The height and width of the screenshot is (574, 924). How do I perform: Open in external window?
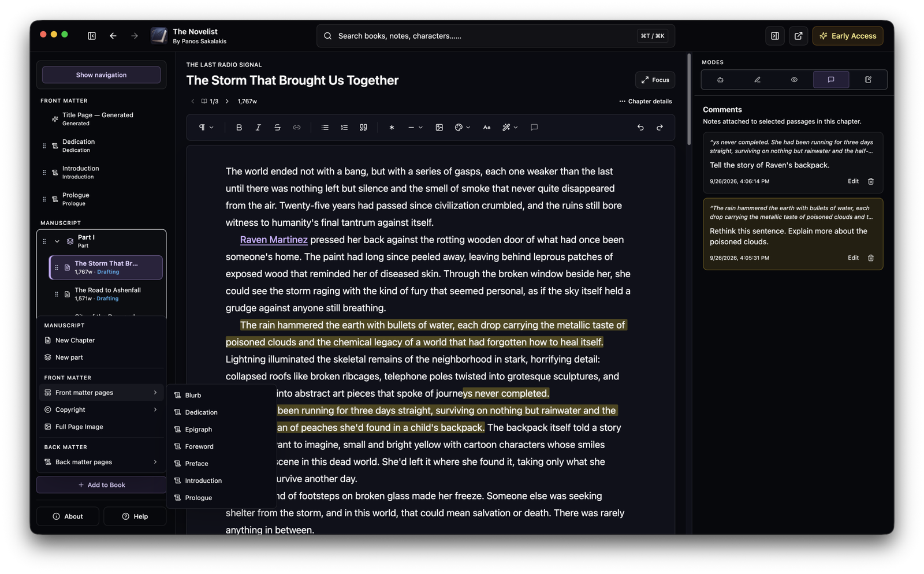pos(798,36)
